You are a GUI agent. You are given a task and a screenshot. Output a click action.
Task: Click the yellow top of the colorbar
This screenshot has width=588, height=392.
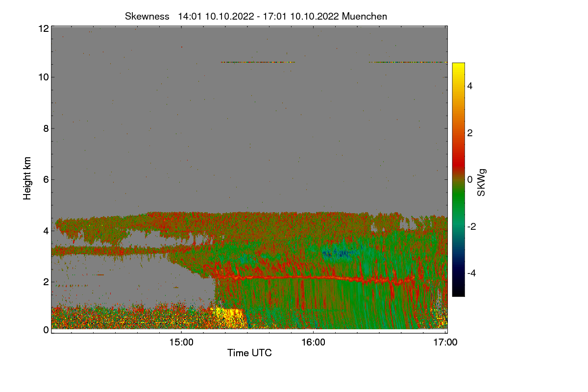[x=458, y=69]
